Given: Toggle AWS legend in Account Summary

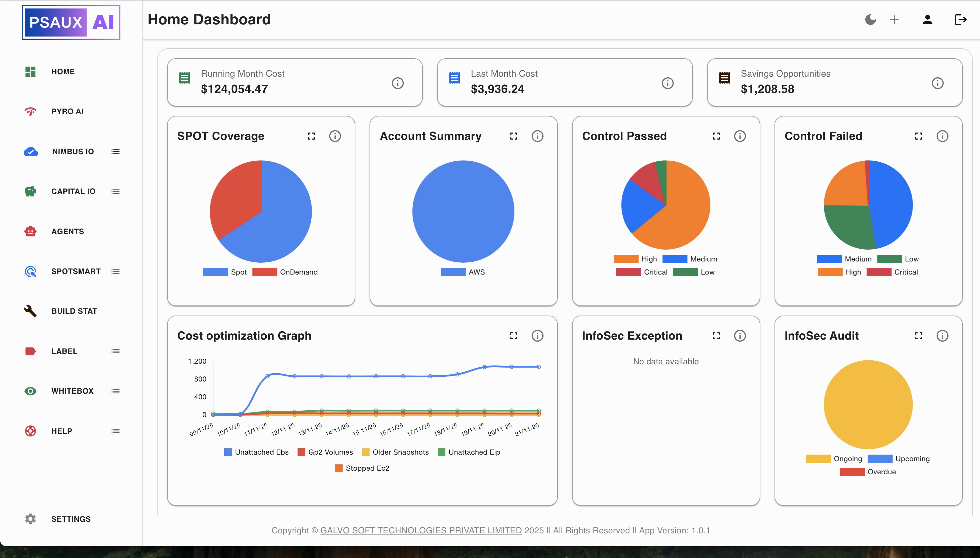Looking at the screenshot, I should (x=463, y=272).
